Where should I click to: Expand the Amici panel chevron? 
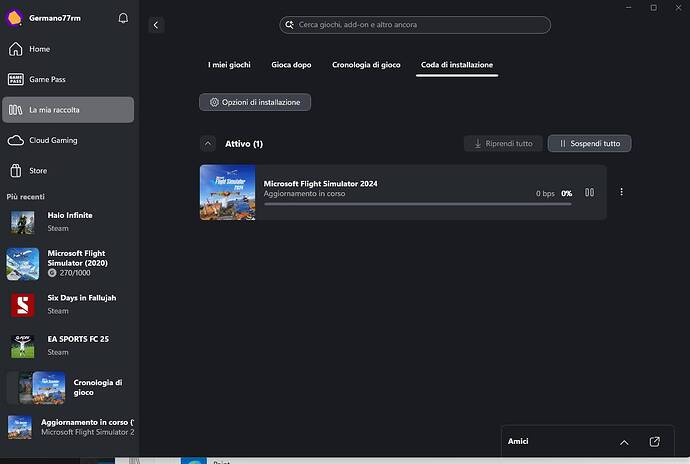tap(624, 441)
